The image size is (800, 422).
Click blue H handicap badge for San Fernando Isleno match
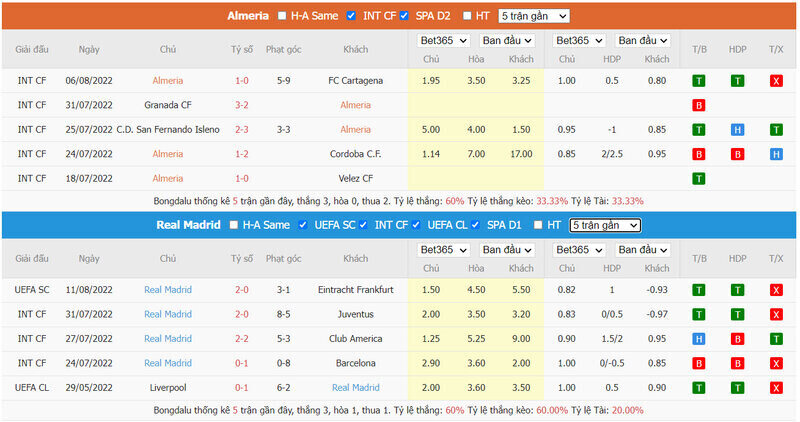[x=737, y=130]
